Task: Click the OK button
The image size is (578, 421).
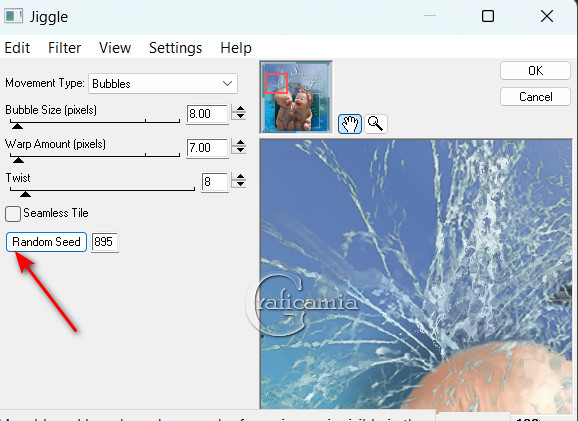Action: pyautogui.click(x=535, y=70)
